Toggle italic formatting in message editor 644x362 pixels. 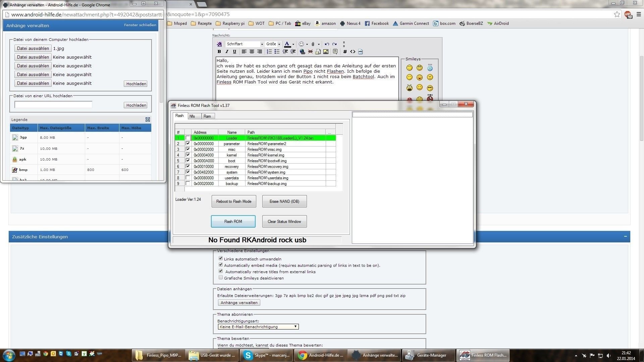pos(227,52)
